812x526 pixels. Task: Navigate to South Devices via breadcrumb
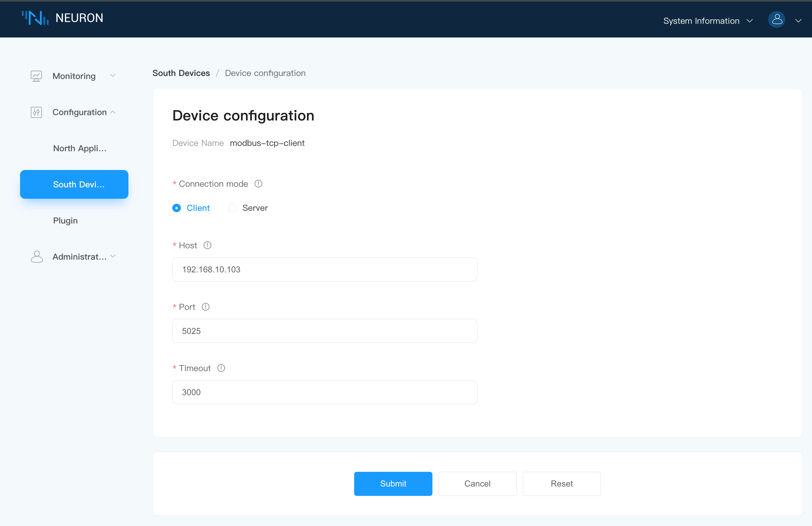(181, 73)
